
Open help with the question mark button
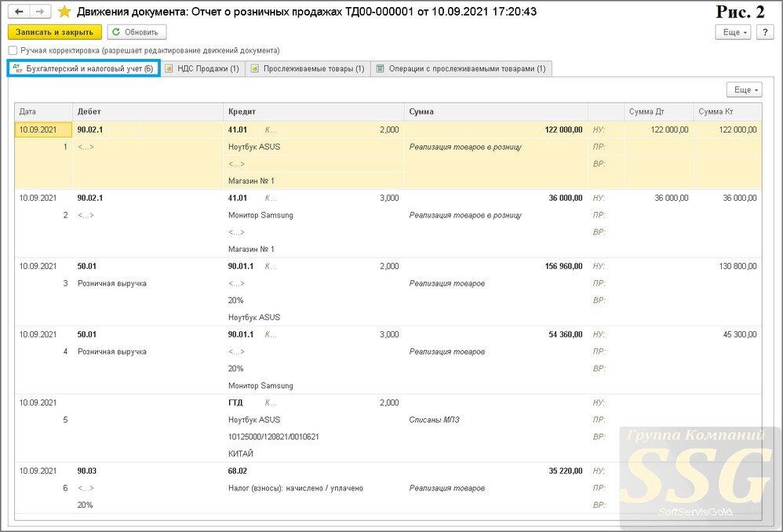(x=765, y=32)
